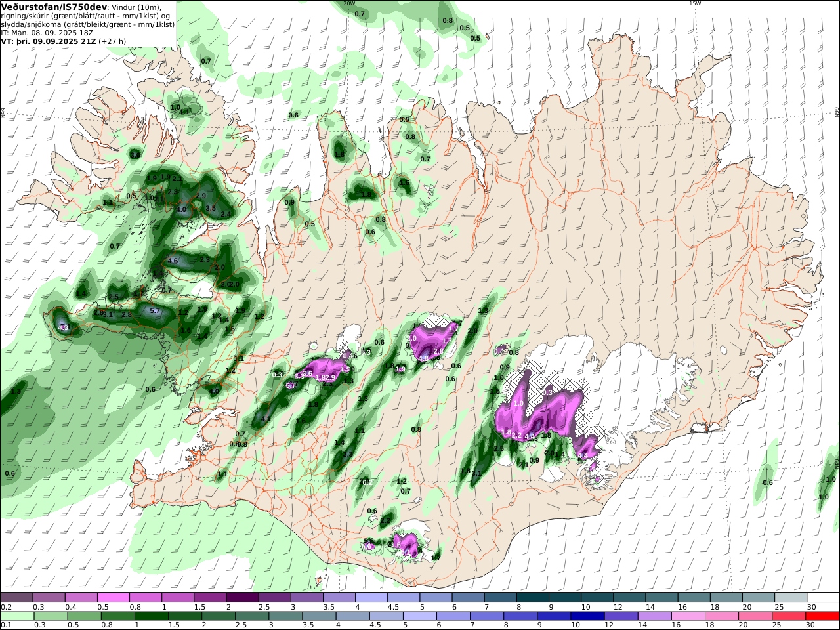Click the violet rain swatch between 12 and 14

[x=621, y=616]
